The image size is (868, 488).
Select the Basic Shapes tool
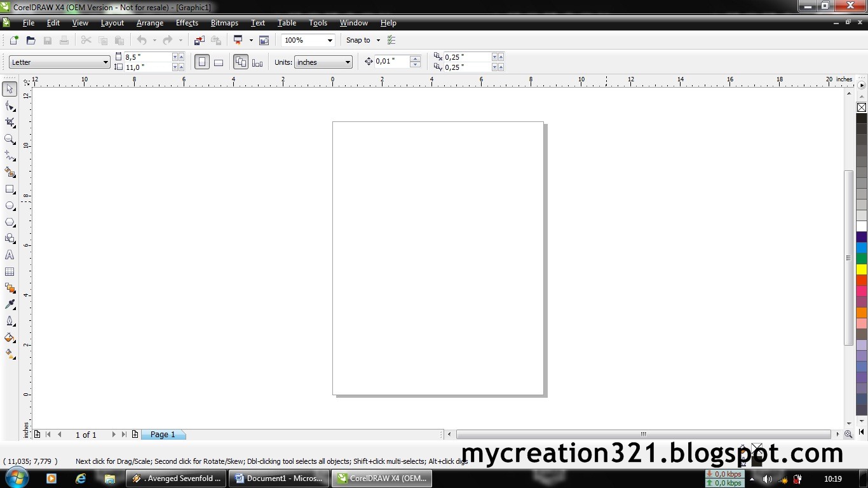pos(10,239)
